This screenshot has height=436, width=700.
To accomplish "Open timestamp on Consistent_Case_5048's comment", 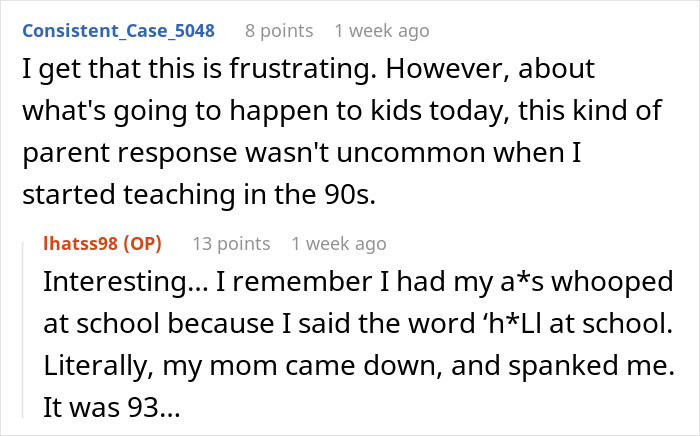I will point(382,31).
